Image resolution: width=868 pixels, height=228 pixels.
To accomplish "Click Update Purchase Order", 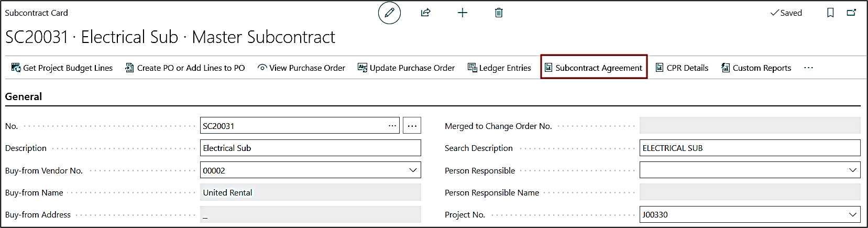I will (406, 68).
